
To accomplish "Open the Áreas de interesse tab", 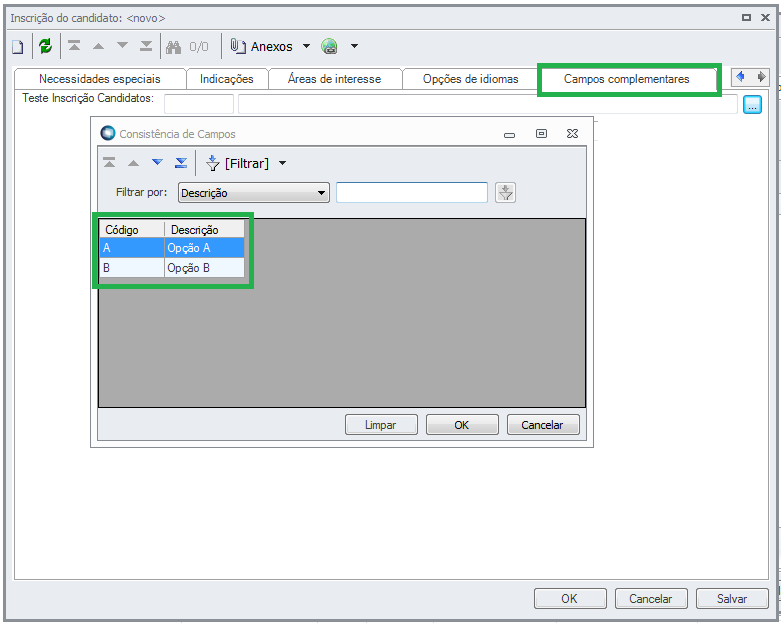I will 334,79.
